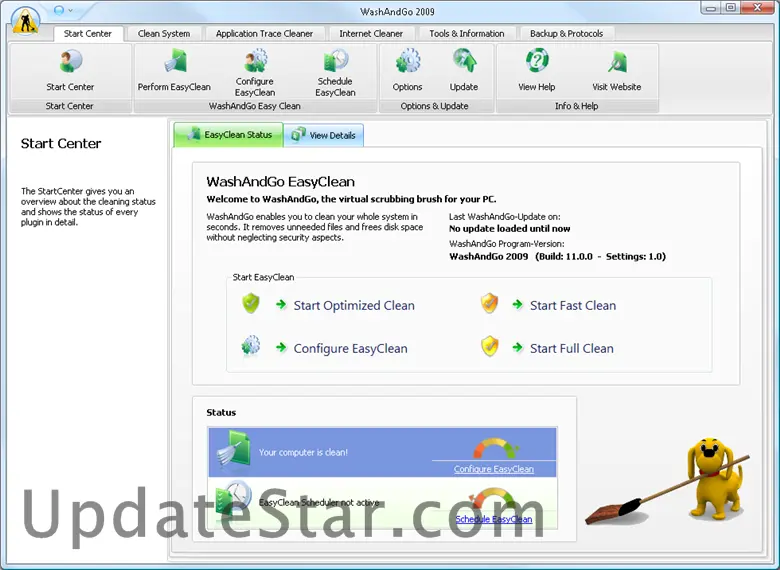Click the orange shield Fast Clean icon
Image resolution: width=780 pixels, height=570 pixels.
coord(489,303)
